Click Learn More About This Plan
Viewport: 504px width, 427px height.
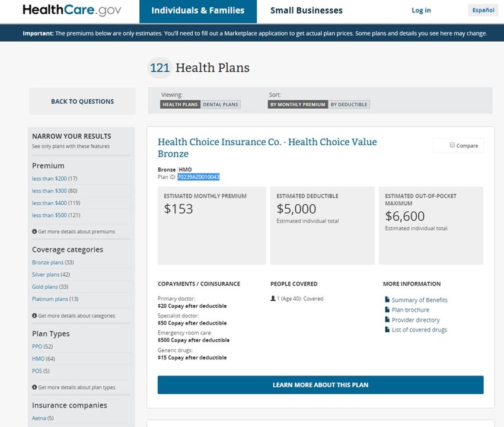pos(320,385)
